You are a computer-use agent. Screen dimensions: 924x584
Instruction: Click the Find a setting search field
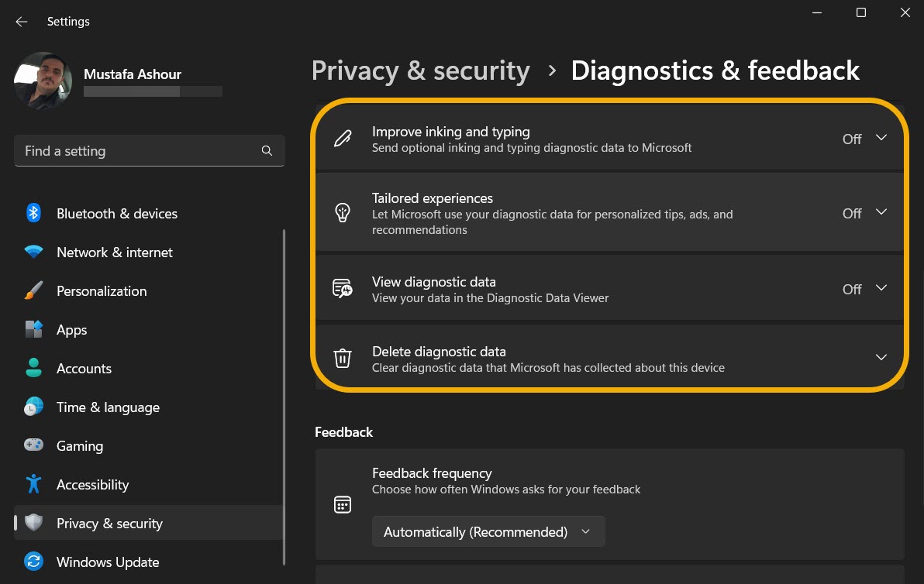[149, 150]
